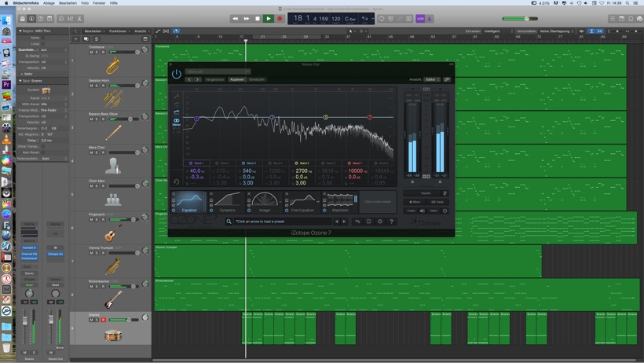Click the Fingerpick guitar track icon
This screenshot has width=644, height=363.
(x=112, y=233)
